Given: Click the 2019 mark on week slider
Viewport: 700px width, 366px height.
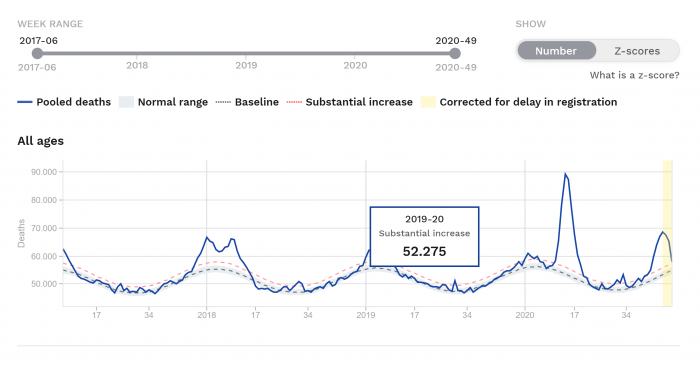Looking at the screenshot, I should 246,65.
